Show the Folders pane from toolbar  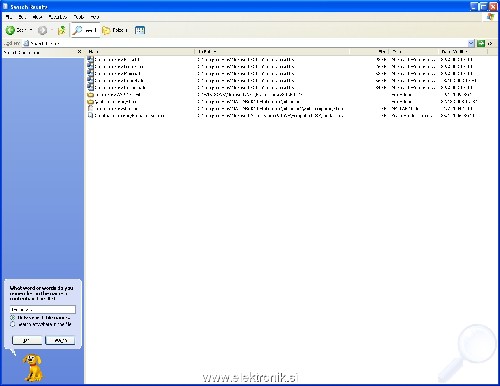coord(115,30)
